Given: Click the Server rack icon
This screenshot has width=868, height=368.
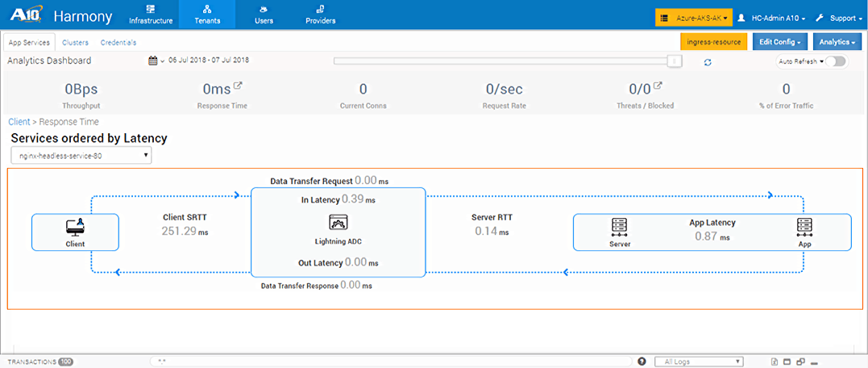Looking at the screenshot, I should 620,228.
